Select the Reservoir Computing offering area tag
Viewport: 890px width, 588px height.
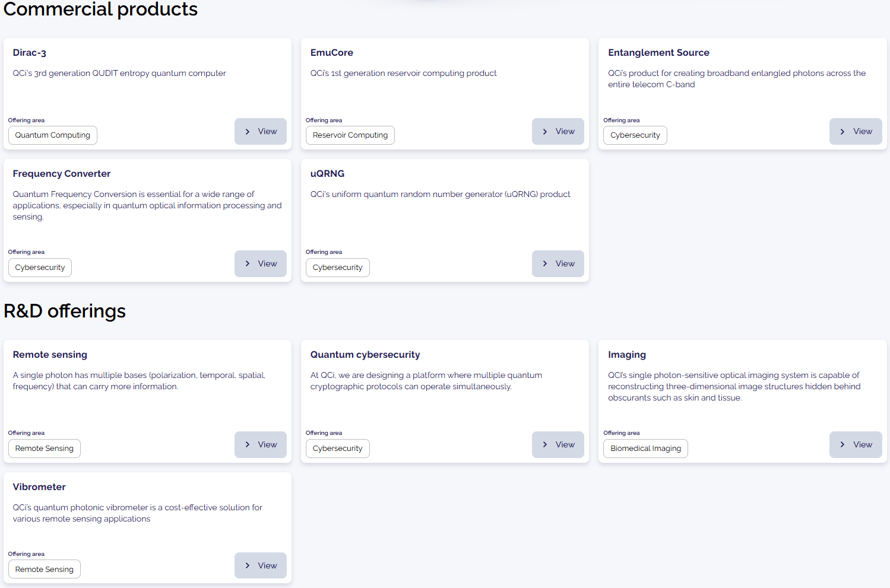350,135
